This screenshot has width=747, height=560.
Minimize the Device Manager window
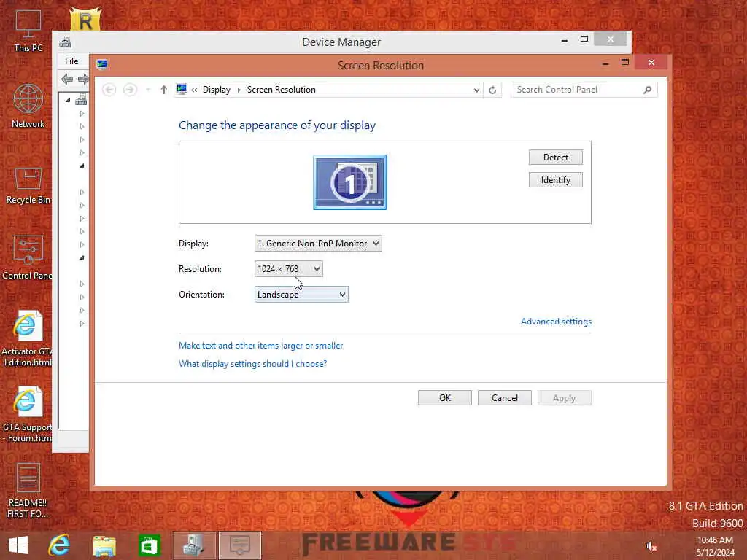coord(565,40)
